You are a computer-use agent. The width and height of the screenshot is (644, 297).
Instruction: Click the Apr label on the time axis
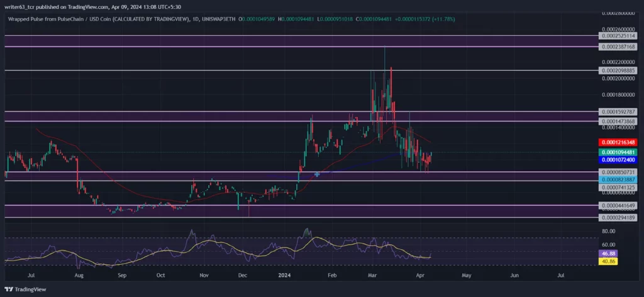[419, 275]
